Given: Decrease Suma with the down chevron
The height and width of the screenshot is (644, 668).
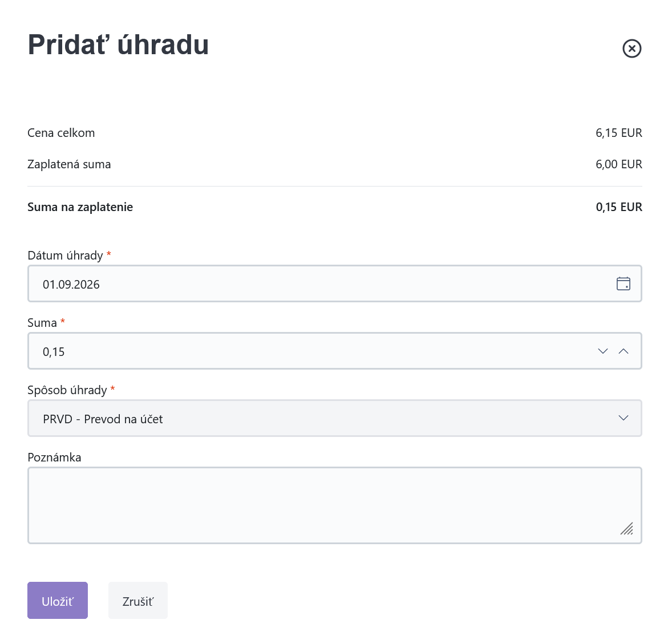Looking at the screenshot, I should point(603,351).
